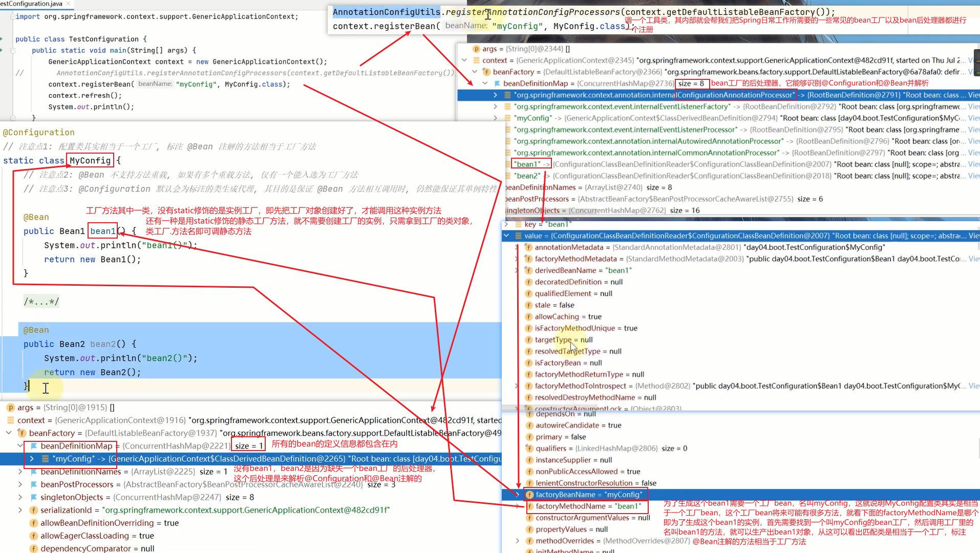
Task: Expand the key = "bean1" node
Action: point(506,224)
